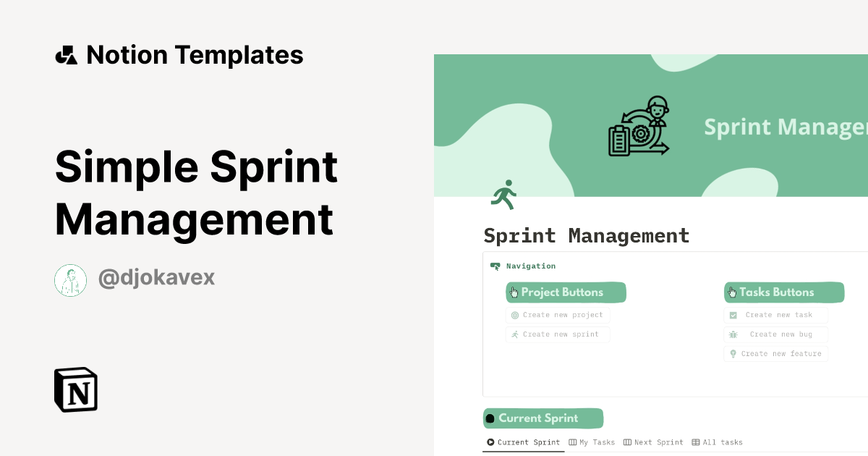Click the Notion logo at bottom left
Screen dimensions: 868x456
coord(75,389)
